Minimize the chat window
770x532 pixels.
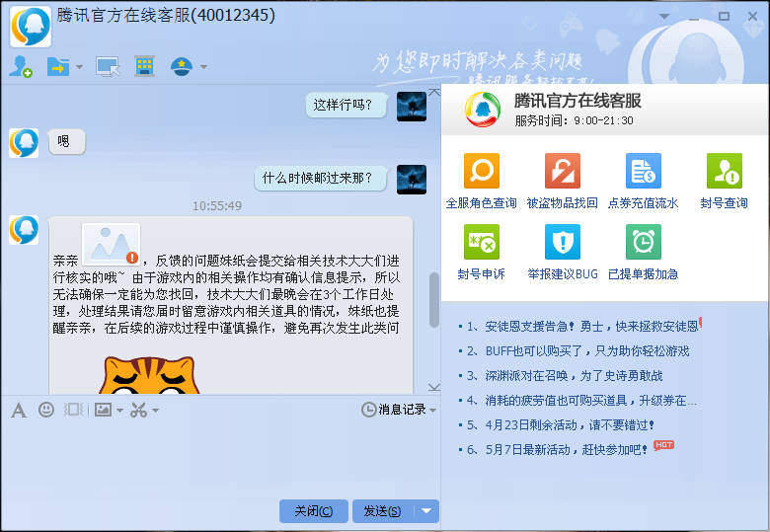tap(694, 17)
